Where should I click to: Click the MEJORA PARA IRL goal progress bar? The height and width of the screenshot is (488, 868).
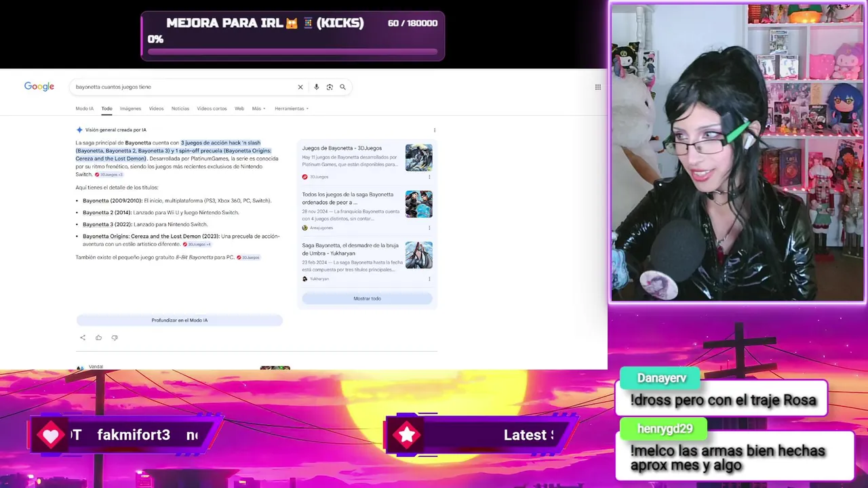point(292,51)
